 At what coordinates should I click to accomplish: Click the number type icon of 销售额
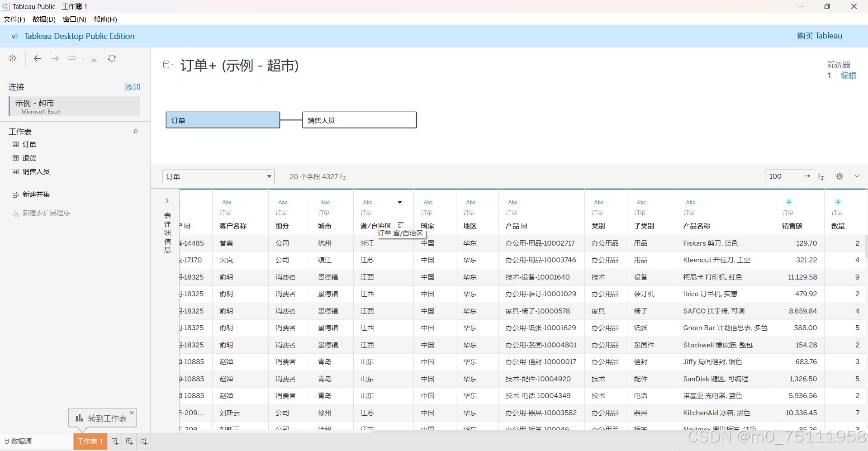point(789,202)
